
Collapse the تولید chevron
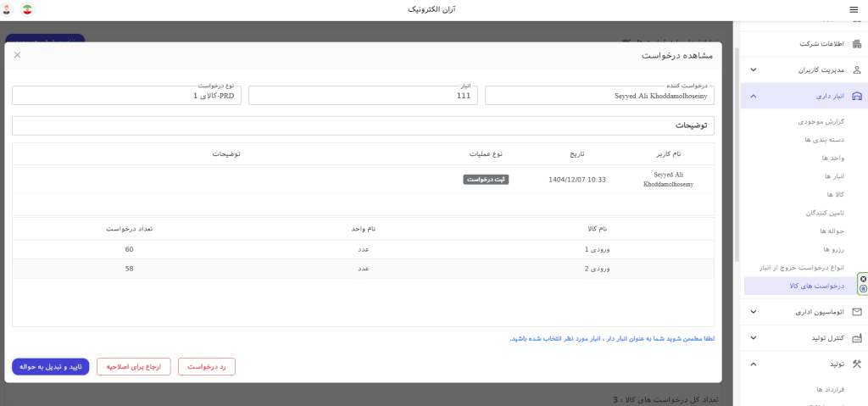(x=753, y=364)
